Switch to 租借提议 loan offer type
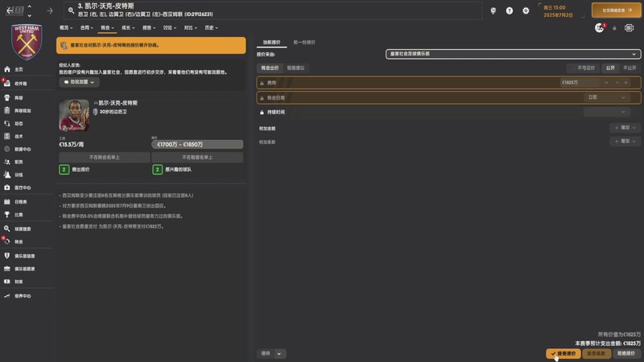The height and width of the screenshot is (362, 644). coord(295,68)
